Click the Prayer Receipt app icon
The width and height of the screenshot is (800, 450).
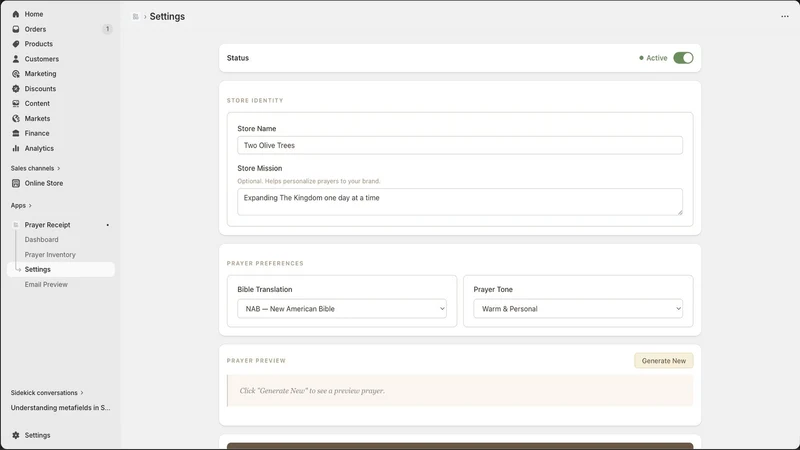coord(16,225)
